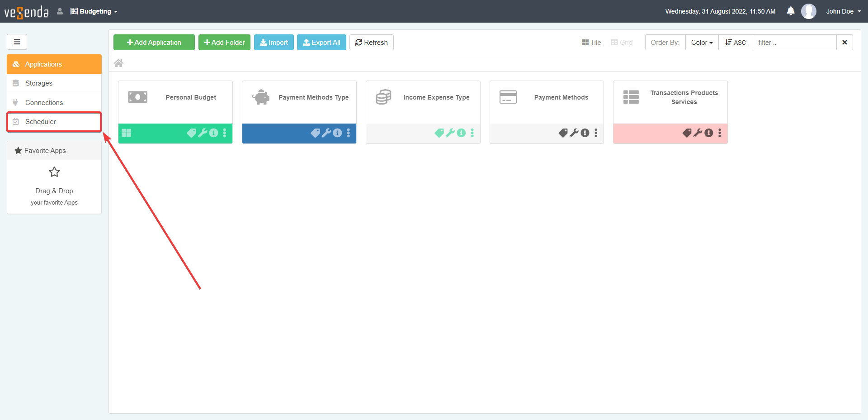868x420 pixels.
Task: Click the Export All button
Action: [x=321, y=43]
